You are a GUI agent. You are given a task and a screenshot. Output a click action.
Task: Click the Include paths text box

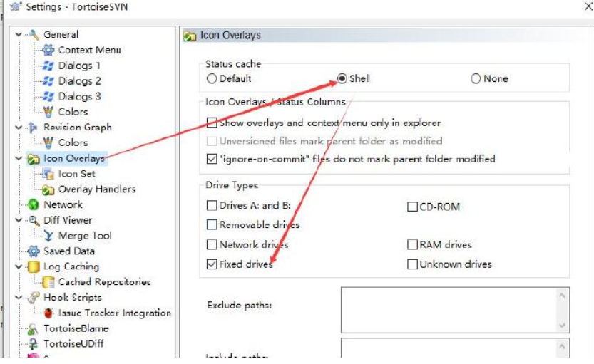coord(455,348)
